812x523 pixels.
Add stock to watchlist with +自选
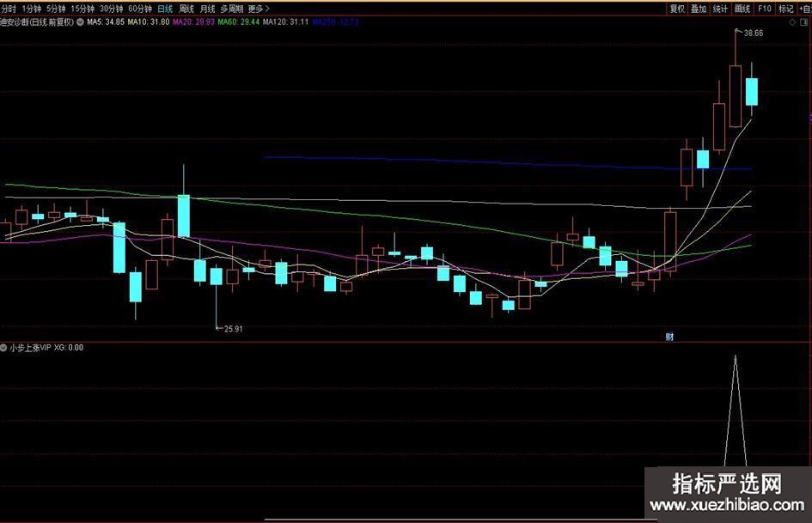point(805,9)
